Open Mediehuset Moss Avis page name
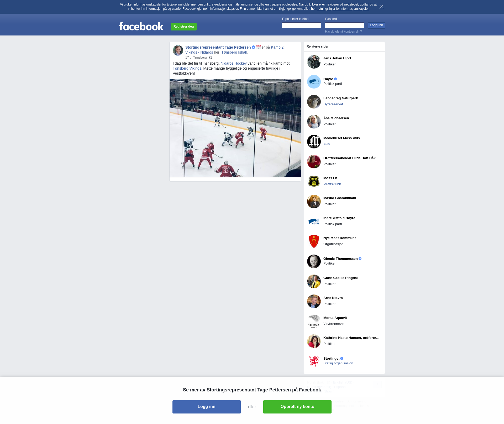 pos(342,138)
